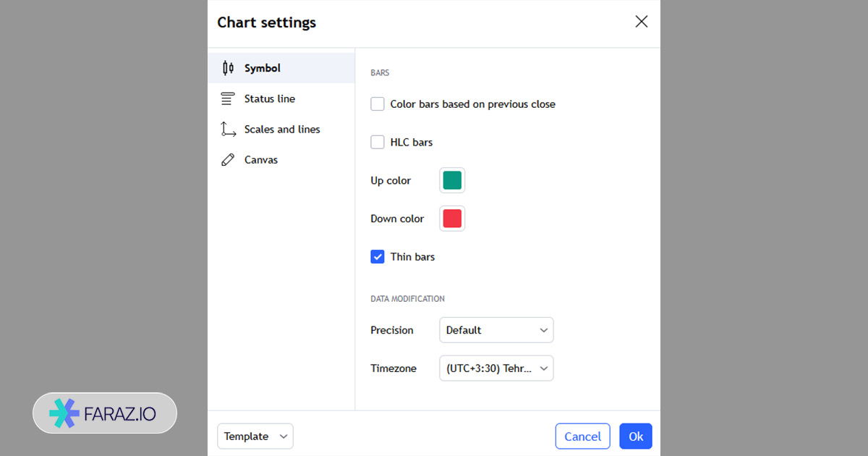Open the red Down color swatch
Viewport: 868px width, 456px height.
[452, 219]
